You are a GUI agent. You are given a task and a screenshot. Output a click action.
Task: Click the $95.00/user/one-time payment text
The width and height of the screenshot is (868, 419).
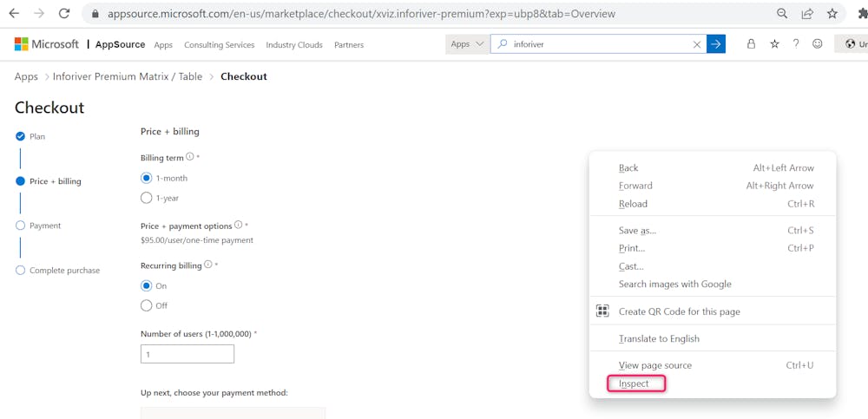(x=197, y=240)
